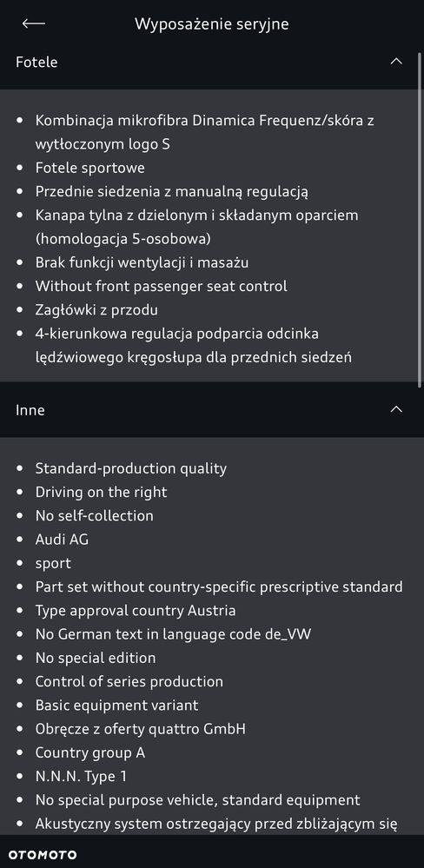
Task: Click Type approval country Austria entry
Action: [135, 611]
